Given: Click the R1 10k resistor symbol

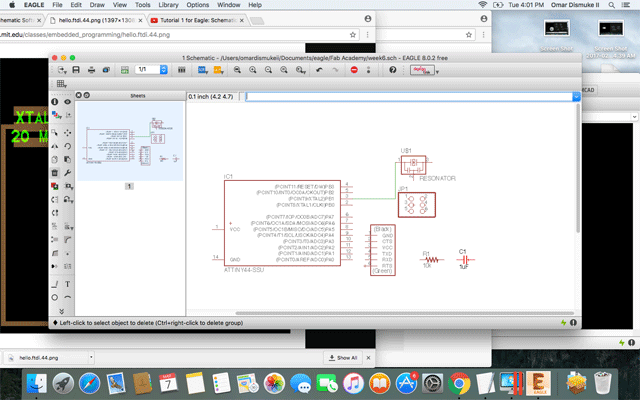Looking at the screenshot, I should tap(431, 260).
